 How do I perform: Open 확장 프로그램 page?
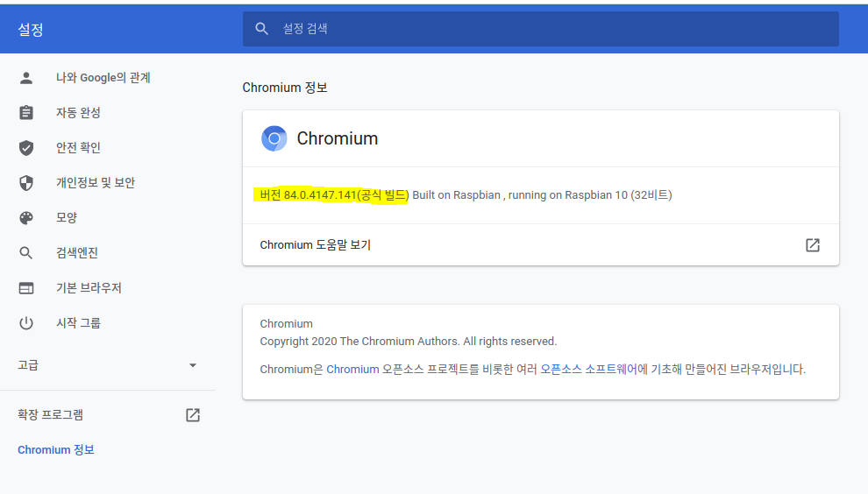50,415
